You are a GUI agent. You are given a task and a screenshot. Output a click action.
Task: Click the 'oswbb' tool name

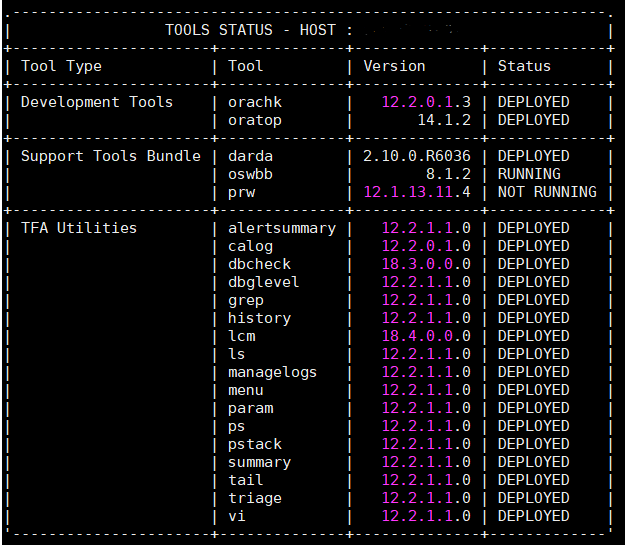click(x=250, y=174)
